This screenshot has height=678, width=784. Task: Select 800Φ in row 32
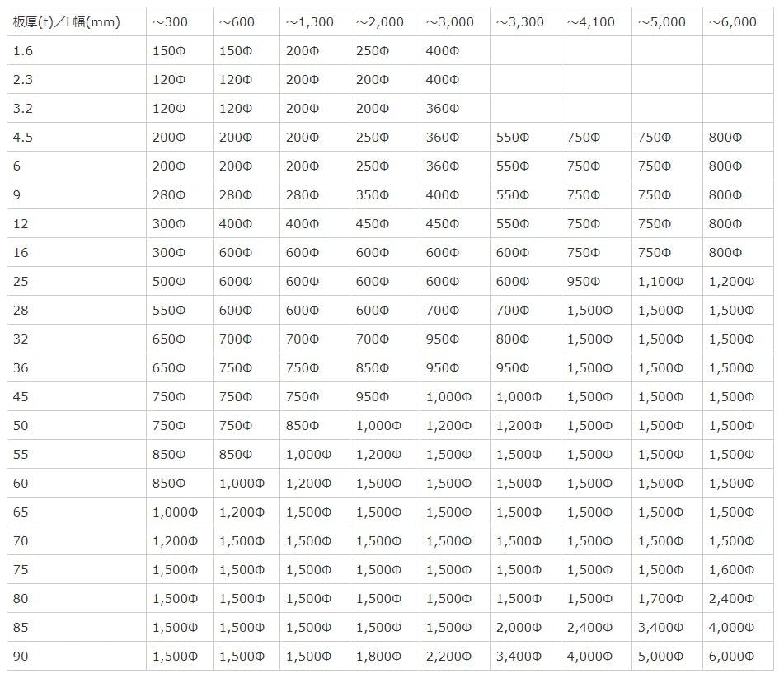(x=513, y=339)
